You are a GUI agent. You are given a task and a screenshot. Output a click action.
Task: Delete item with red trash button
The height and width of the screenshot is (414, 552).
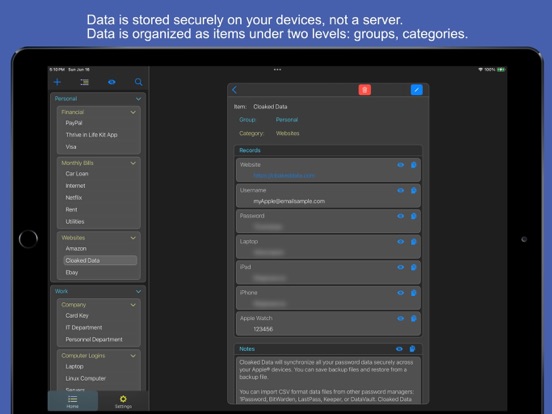tap(365, 90)
